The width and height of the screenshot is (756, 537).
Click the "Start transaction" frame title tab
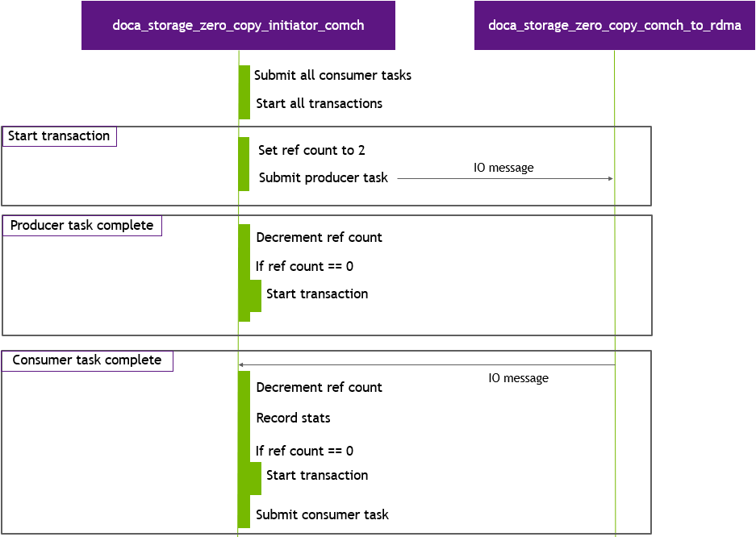pos(59,136)
